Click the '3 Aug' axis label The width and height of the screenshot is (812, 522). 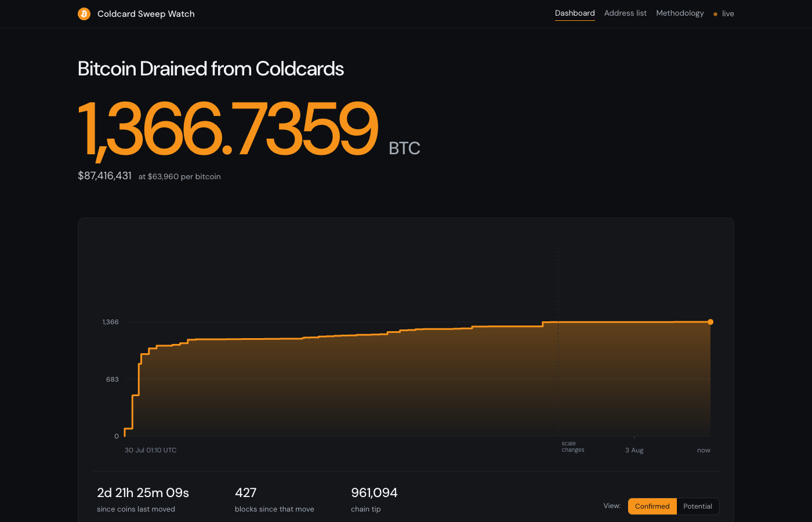(635, 450)
